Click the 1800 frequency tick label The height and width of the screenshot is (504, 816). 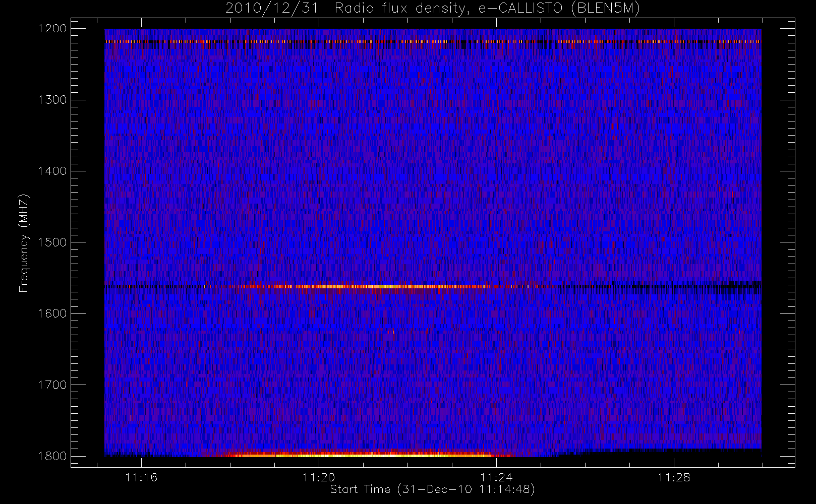click(52, 456)
